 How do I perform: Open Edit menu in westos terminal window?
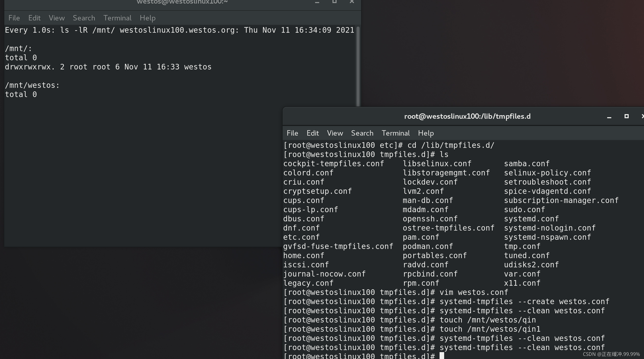34,18
